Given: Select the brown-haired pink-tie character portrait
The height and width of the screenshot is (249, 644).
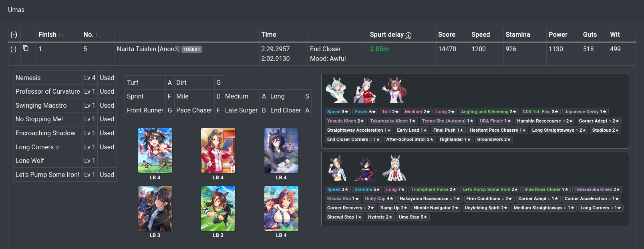Looking at the screenshot, I should 394,90.
